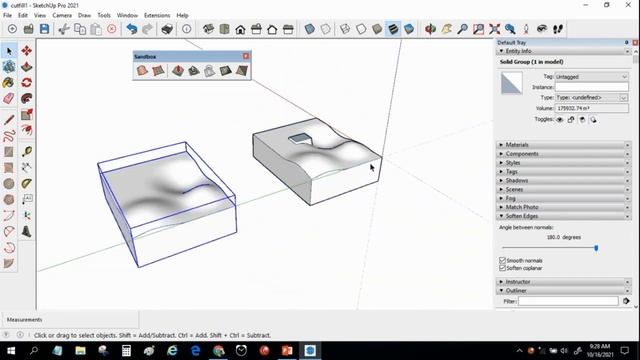The height and width of the screenshot is (360, 640).
Task: Select the Sandbox Stamp tool
Action: point(193,71)
